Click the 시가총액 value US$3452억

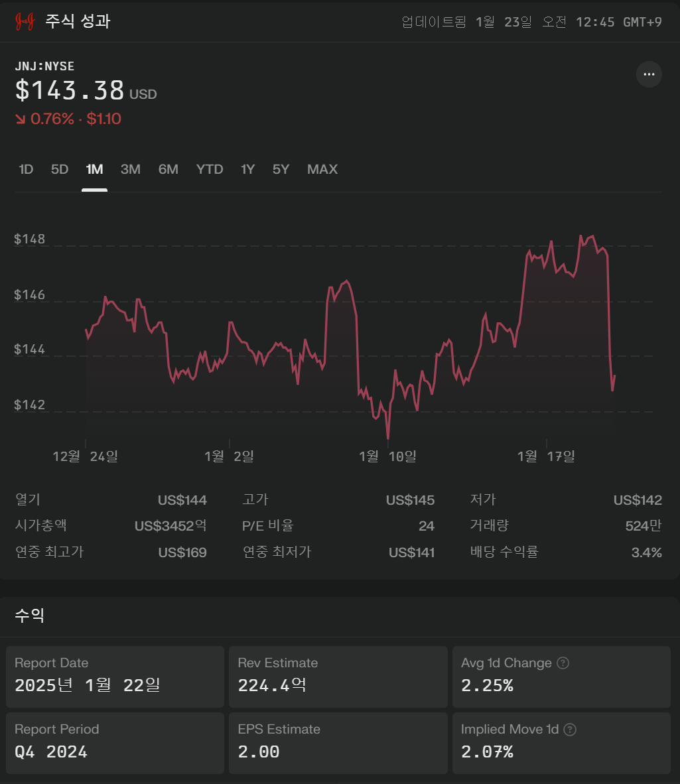(170, 526)
